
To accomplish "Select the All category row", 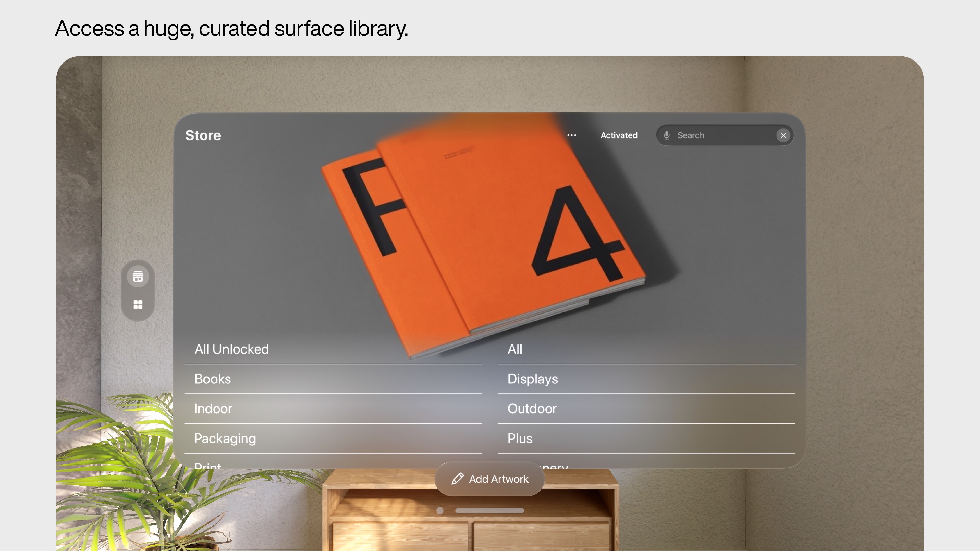I will [x=646, y=349].
